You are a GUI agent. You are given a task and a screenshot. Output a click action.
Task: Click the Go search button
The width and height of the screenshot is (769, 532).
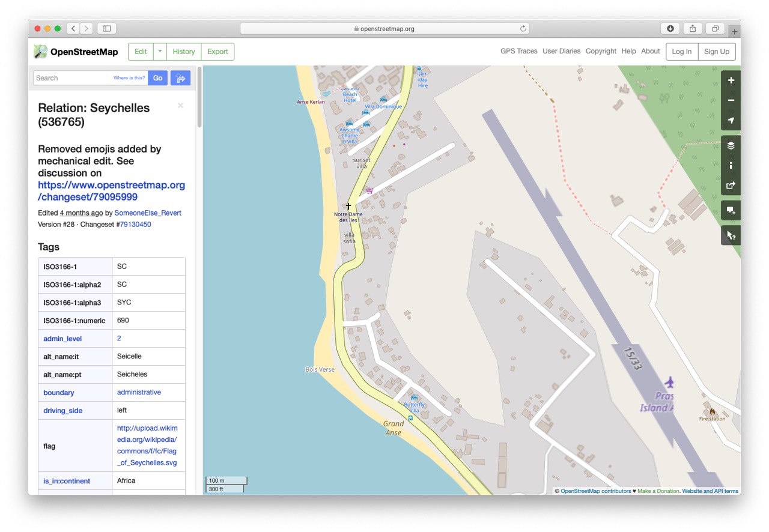[x=157, y=78]
